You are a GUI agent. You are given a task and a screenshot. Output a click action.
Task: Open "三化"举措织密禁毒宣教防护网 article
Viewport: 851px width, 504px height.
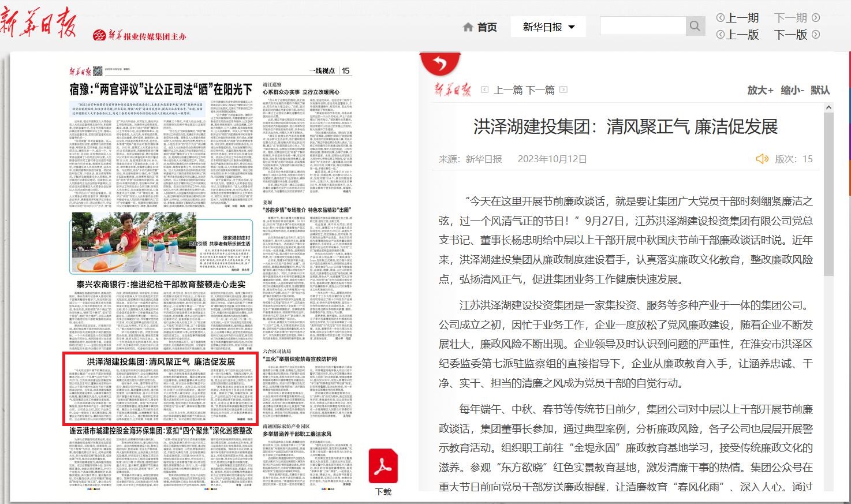pos(300,359)
